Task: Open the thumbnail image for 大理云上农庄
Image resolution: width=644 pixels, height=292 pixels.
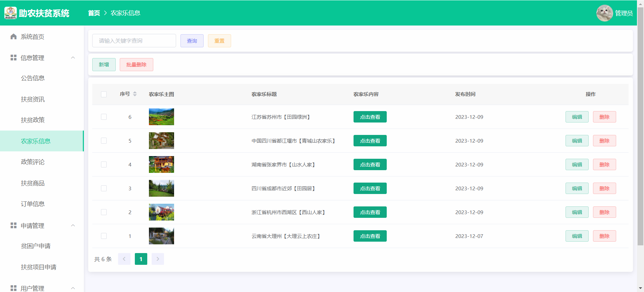Action: coord(161,236)
